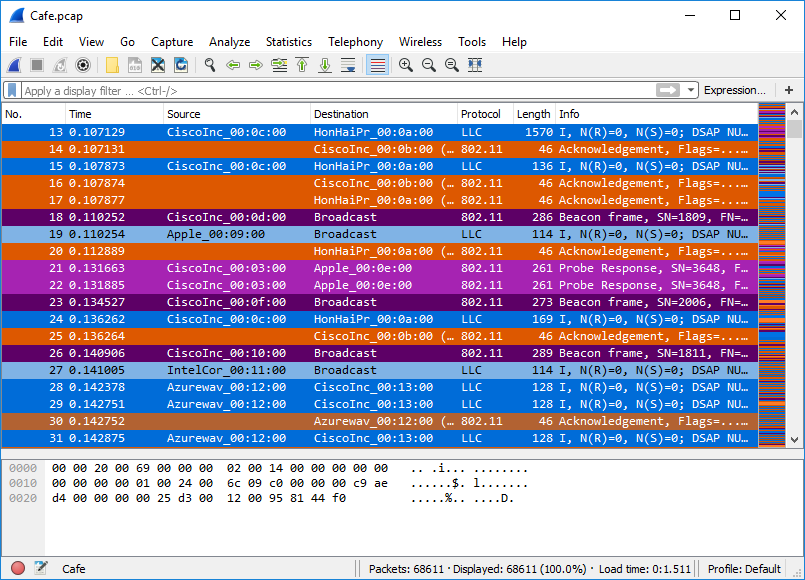Open the Go menu

coord(127,42)
